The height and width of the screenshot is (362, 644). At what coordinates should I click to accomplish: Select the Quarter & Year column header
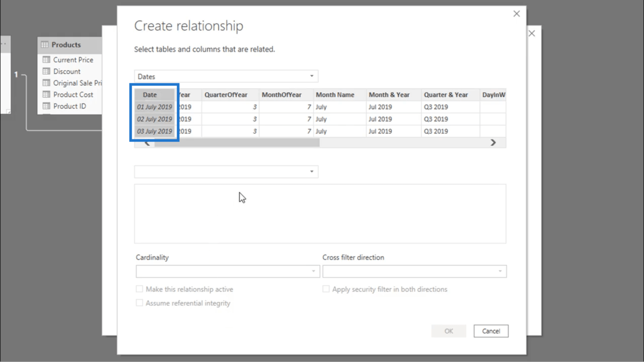450,95
